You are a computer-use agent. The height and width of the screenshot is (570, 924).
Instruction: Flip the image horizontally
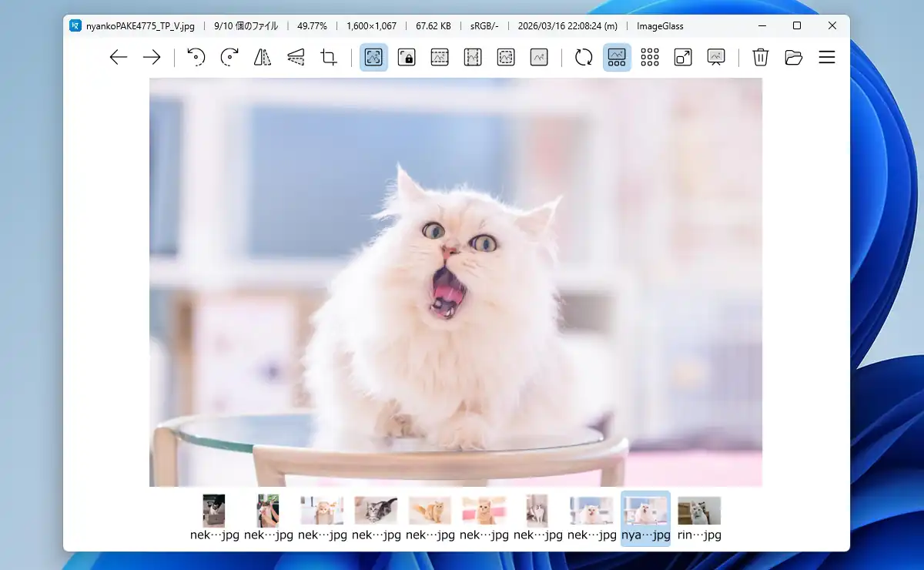tap(263, 57)
